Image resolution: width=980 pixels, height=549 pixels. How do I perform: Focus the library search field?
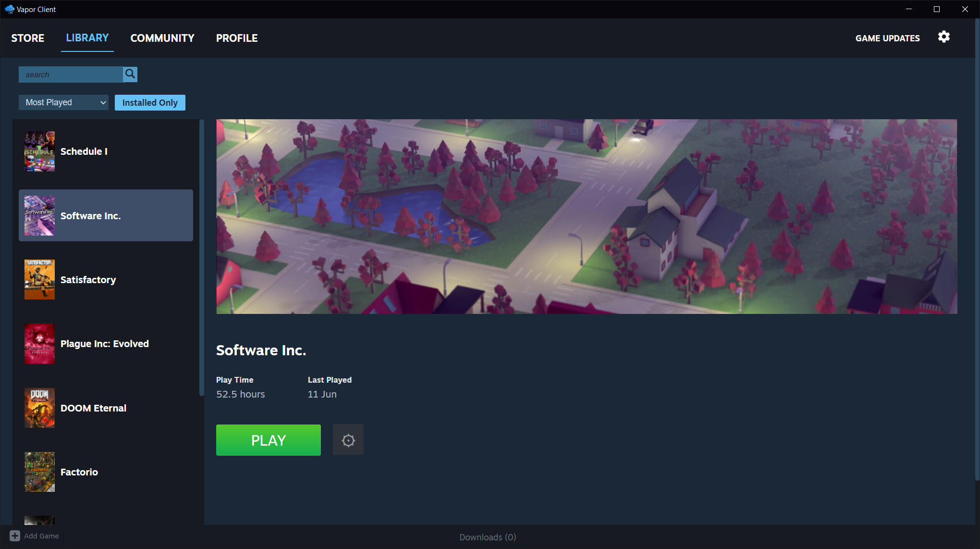(x=71, y=75)
